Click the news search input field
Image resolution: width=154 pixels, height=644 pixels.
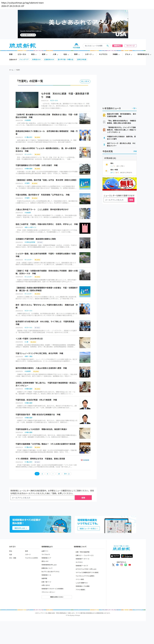[95, 46]
